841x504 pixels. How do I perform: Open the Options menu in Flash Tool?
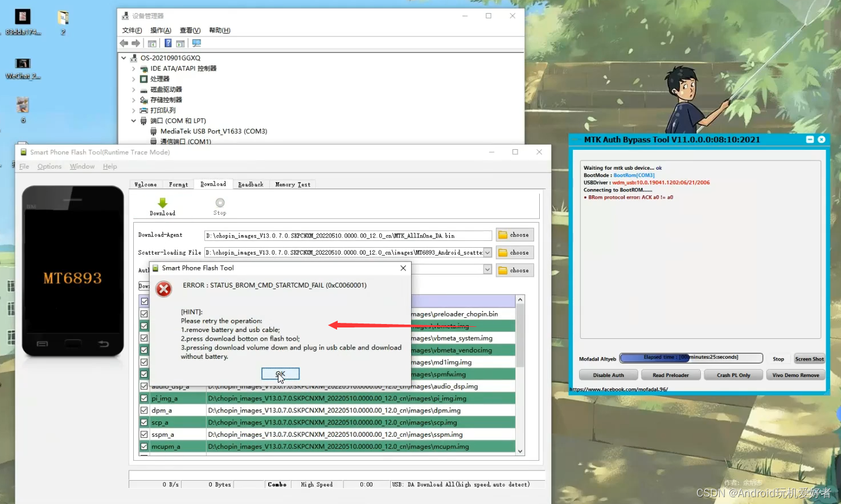[x=50, y=167]
